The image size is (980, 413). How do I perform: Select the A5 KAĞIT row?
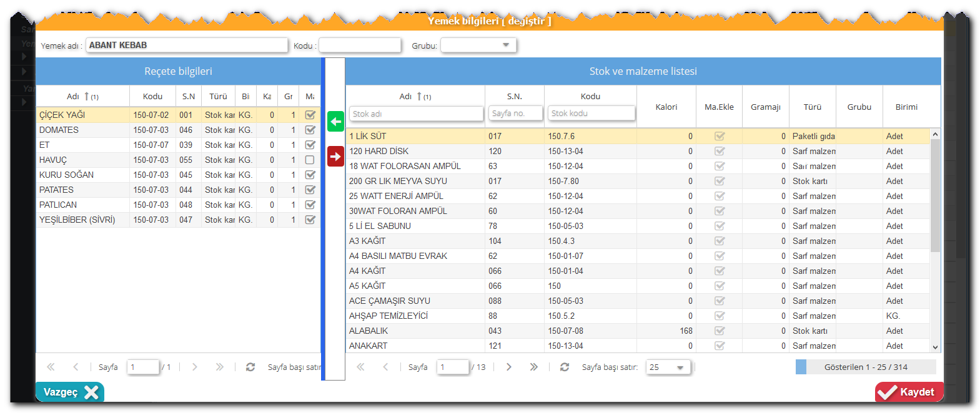click(x=638, y=286)
